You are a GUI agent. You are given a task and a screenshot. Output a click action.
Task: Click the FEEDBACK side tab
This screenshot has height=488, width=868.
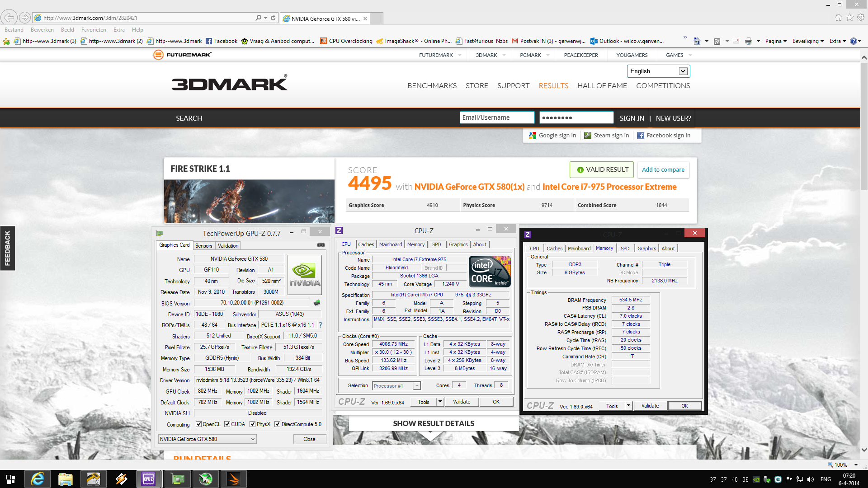click(8, 248)
